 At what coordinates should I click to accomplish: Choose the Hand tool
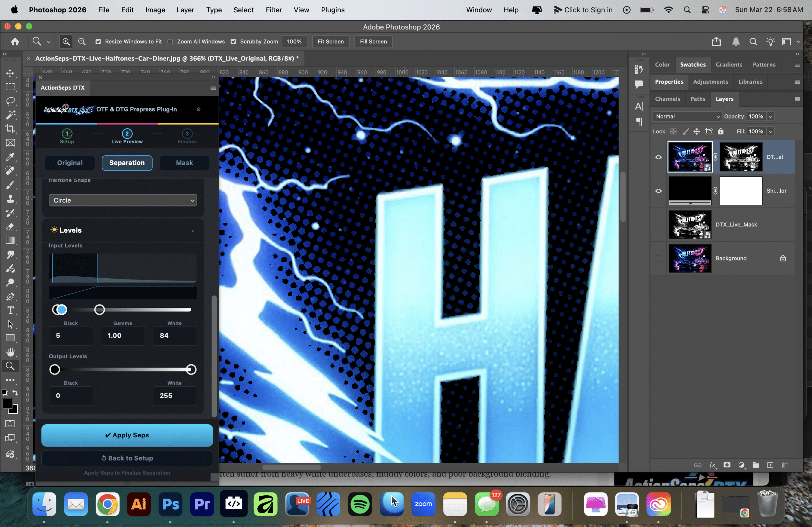[10, 352]
